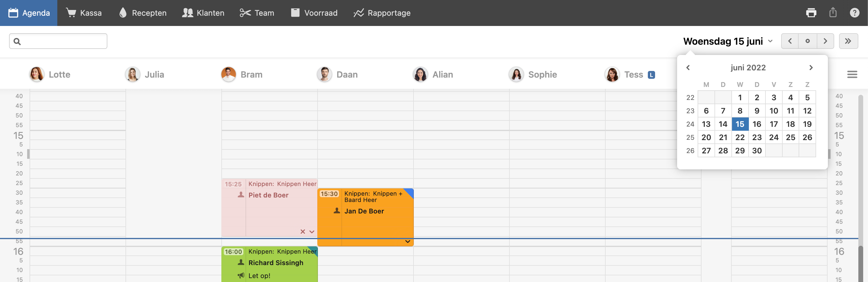Jump forward with double-arrow button
The width and height of the screenshot is (868, 282).
coord(848,41)
